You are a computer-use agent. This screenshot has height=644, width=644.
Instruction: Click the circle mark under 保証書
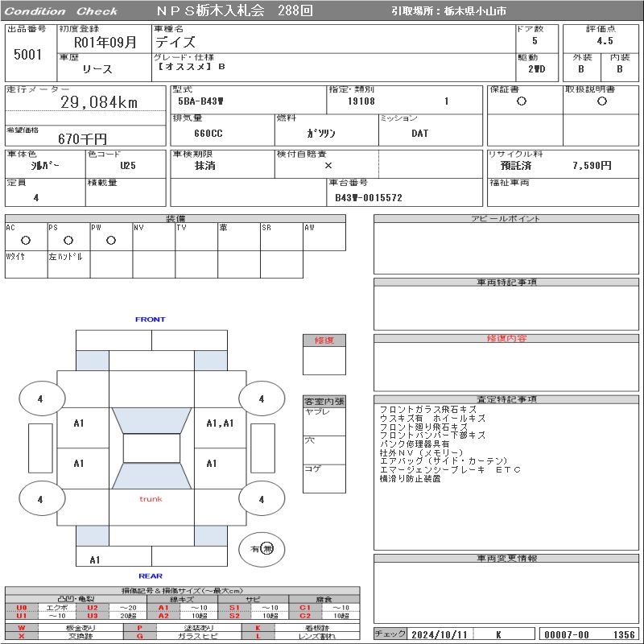click(x=522, y=101)
